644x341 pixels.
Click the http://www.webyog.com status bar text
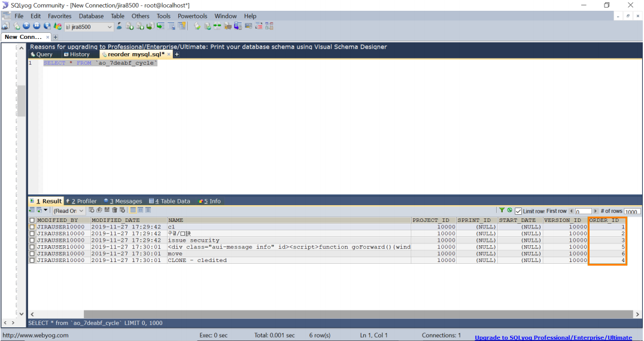(35, 335)
